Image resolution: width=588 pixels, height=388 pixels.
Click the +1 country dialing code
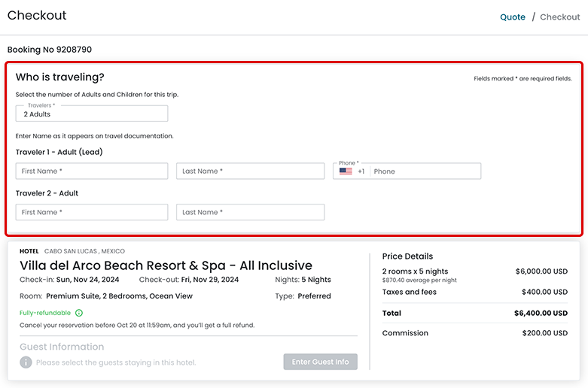(361, 171)
